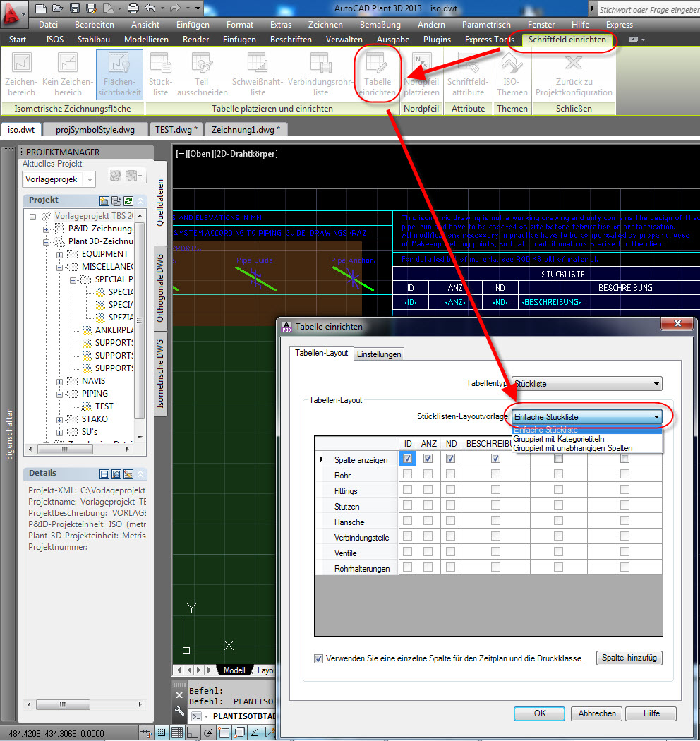Click the Open folder icon in quick access toolbar
The width and height of the screenshot is (700, 741).
[58, 8]
